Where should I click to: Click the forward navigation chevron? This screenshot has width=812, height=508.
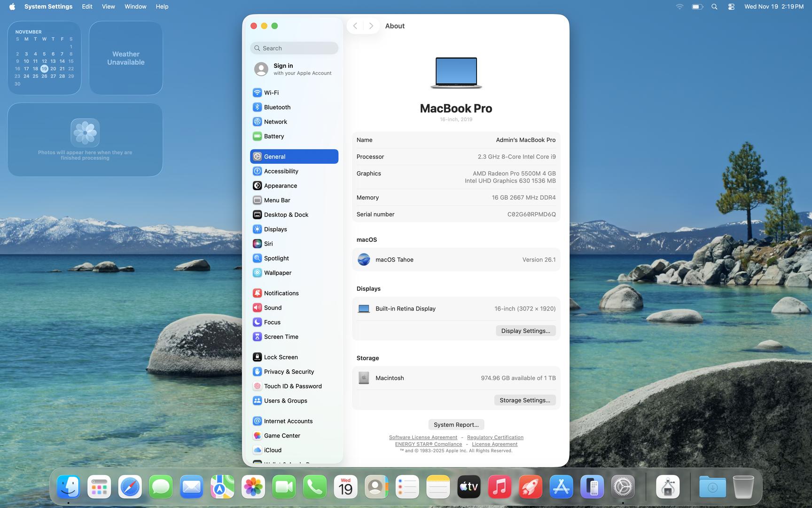[x=371, y=26]
